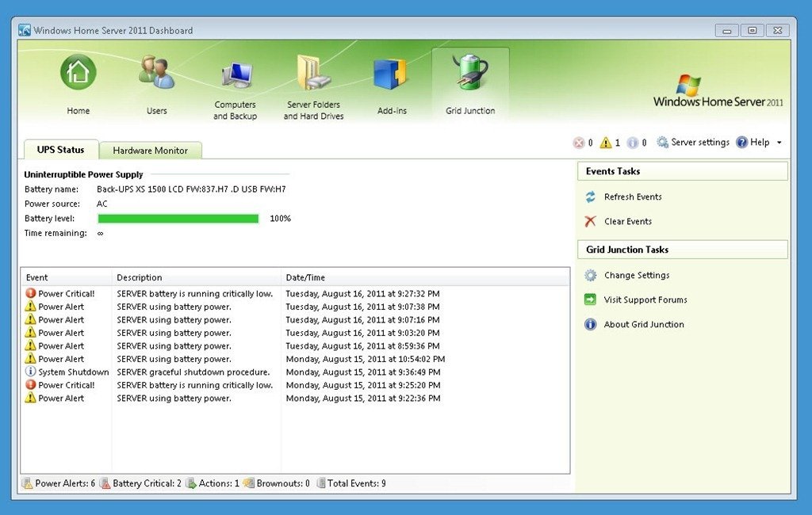Click the Power Alerts status bar icon
This screenshot has height=515, width=812.
[x=27, y=483]
